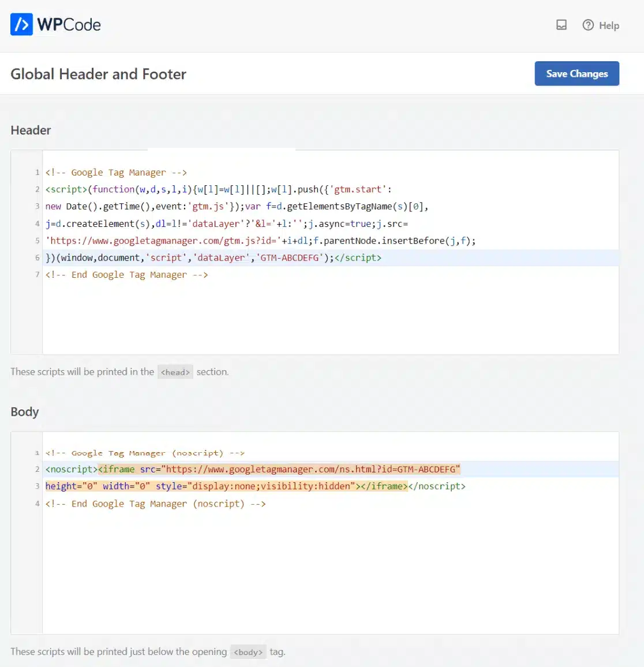
Task: Select line number 3 in Header gutter
Action: (x=37, y=207)
